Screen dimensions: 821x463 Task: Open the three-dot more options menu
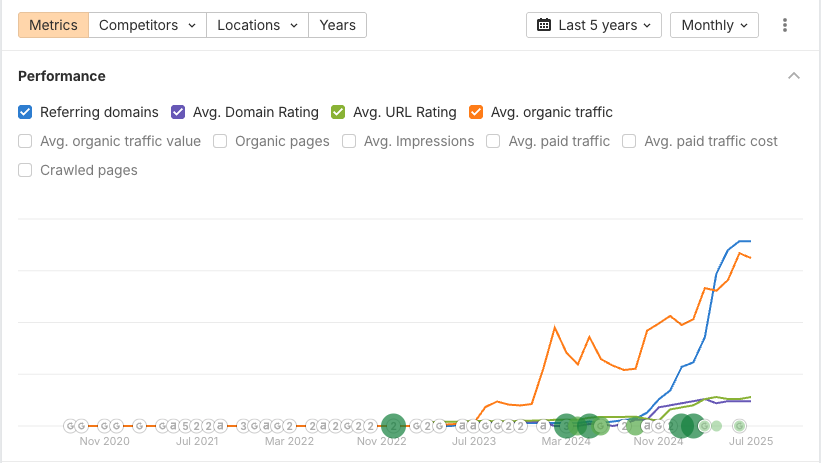[x=785, y=25]
